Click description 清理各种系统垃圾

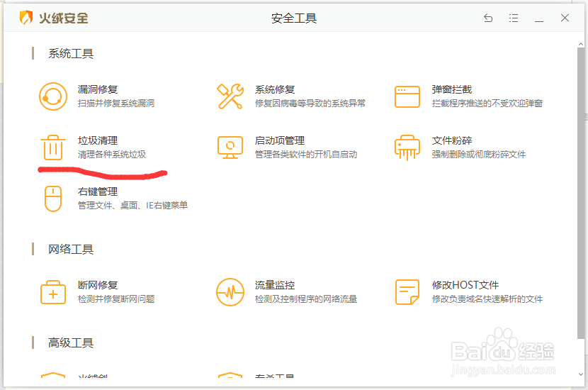click(x=112, y=155)
